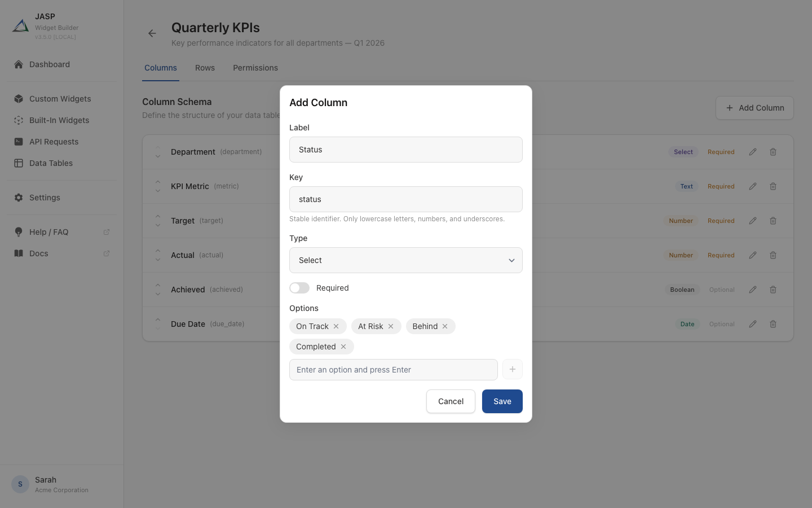The width and height of the screenshot is (812, 508).
Task: Click the option entry input field
Action: (394, 370)
